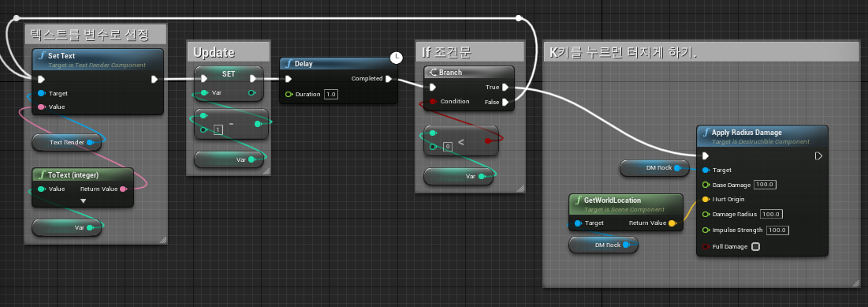Click the Branch input execution pin
The width and height of the screenshot is (868, 307).
click(433, 87)
